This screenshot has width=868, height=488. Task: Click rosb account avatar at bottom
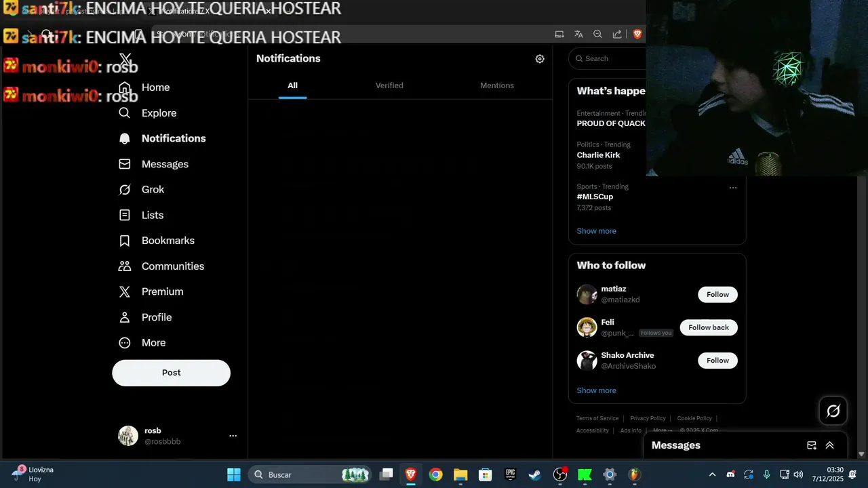click(128, 436)
